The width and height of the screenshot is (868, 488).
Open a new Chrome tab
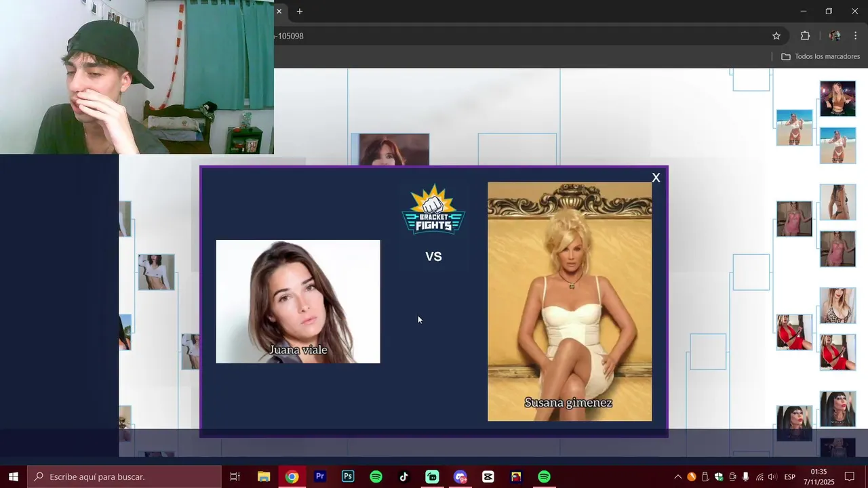[300, 12]
